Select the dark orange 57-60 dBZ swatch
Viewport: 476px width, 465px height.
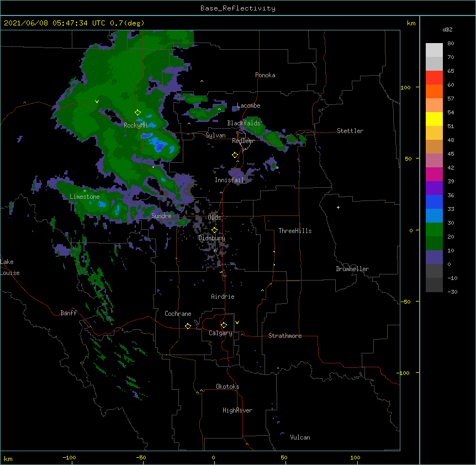click(434, 91)
